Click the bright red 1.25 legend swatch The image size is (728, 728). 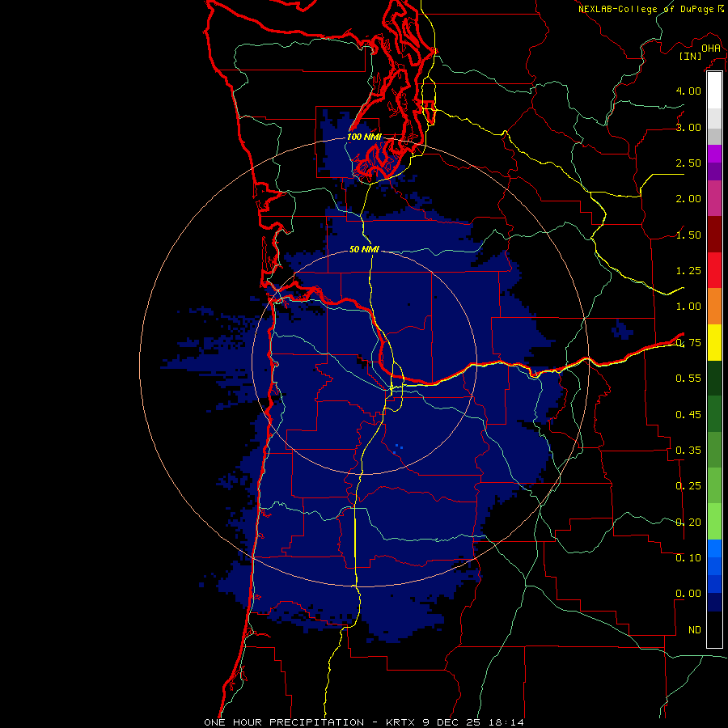pos(714,269)
